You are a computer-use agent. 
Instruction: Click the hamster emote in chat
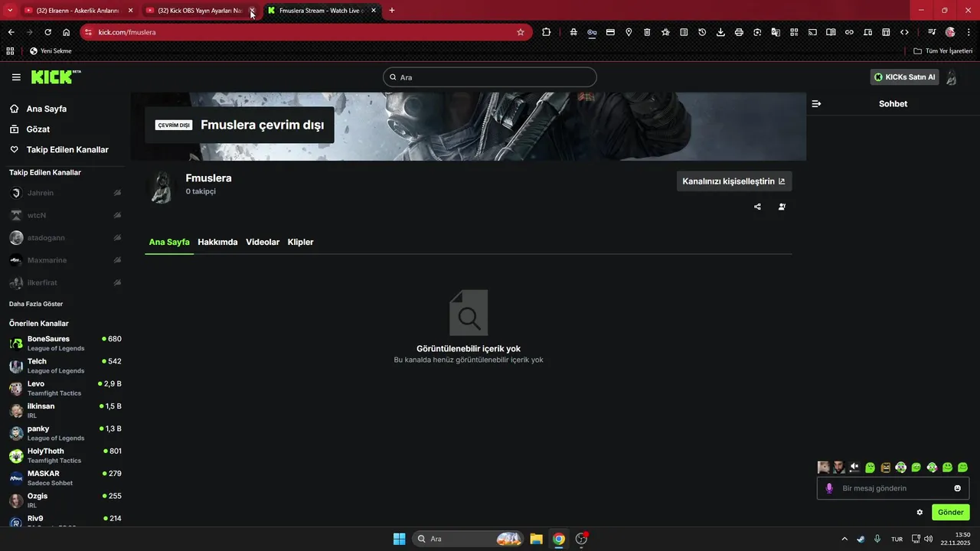[824, 467]
